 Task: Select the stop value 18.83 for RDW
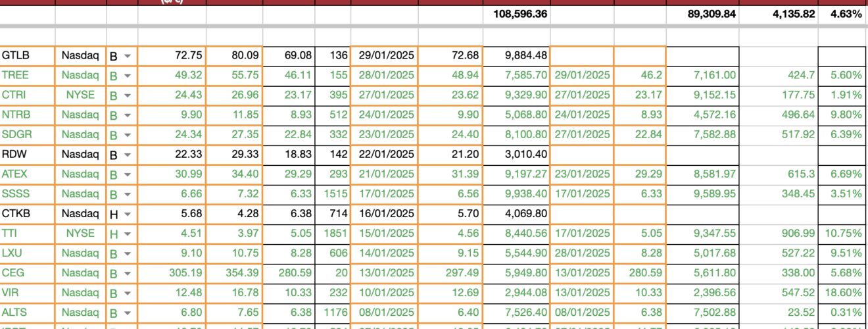(x=289, y=155)
